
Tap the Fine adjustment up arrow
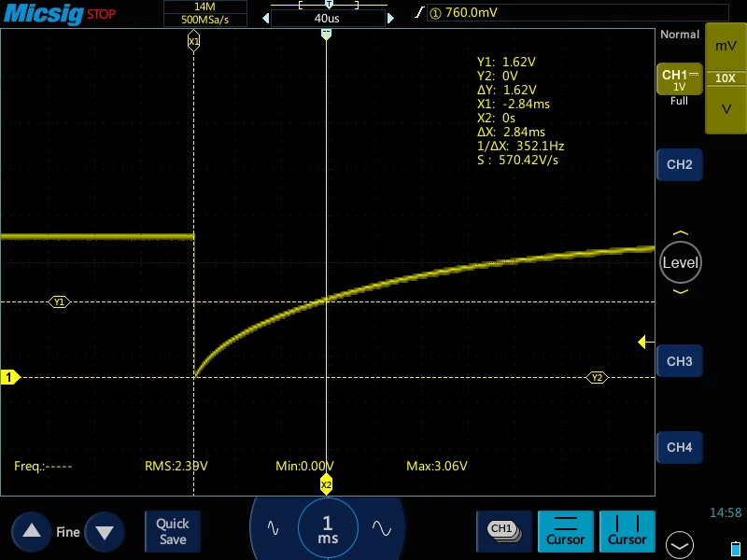[32, 531]
